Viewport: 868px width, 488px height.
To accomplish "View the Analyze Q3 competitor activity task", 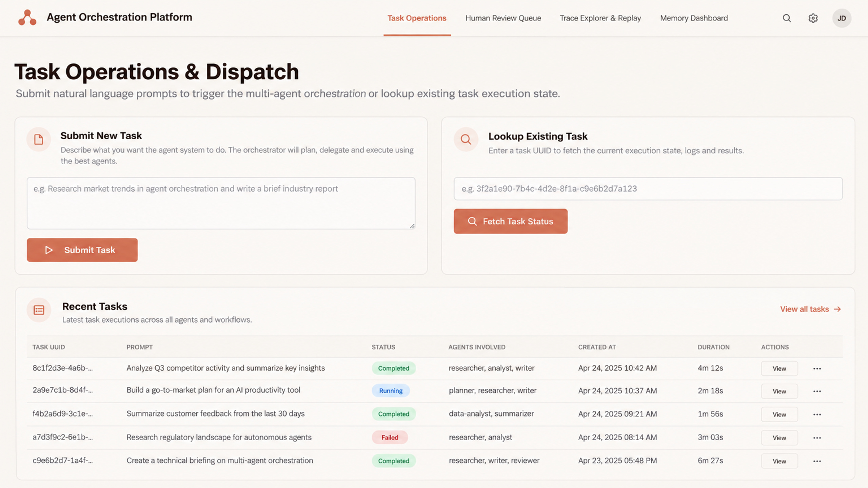I will [780, 368].
